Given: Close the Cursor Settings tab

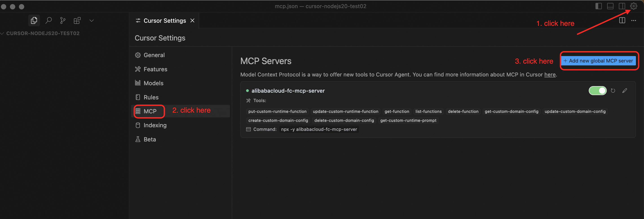Looking at the screenshot, I should click(x=192, y=20).
